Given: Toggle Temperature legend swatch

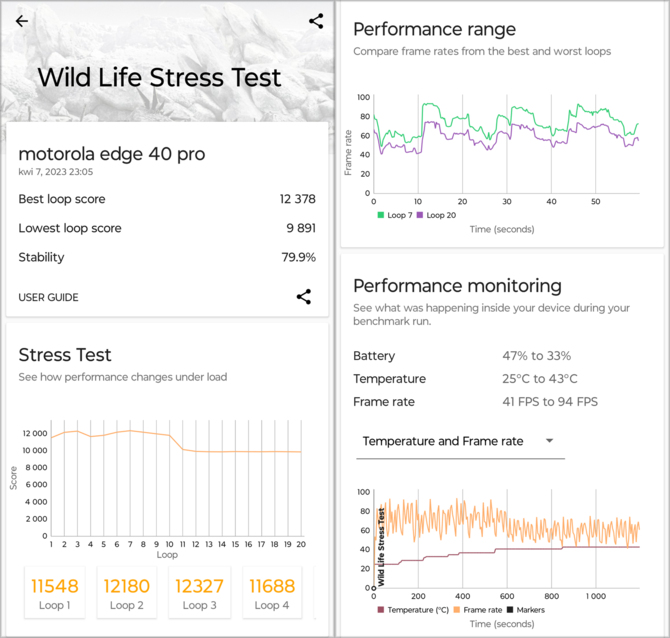Looking at the screenshot, I should point(381,610).
